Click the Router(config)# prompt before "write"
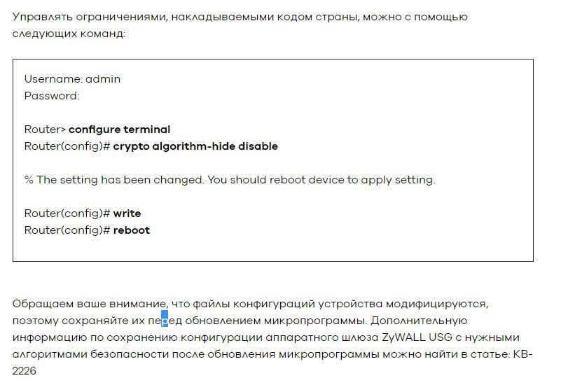This screenshot has height=392, width=561. [x=67, y=213]
